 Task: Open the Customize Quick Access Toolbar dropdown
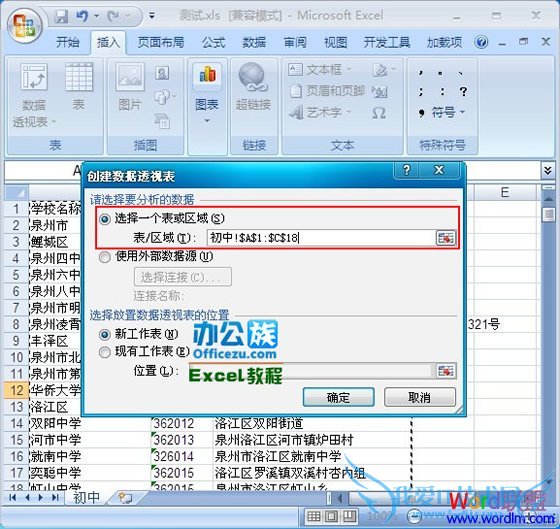(x=152, y=16)
